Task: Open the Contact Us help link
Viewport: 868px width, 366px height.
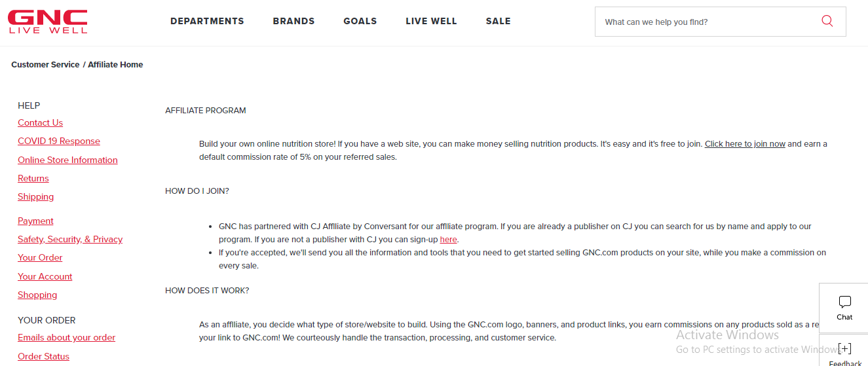Action: [40, 122]
